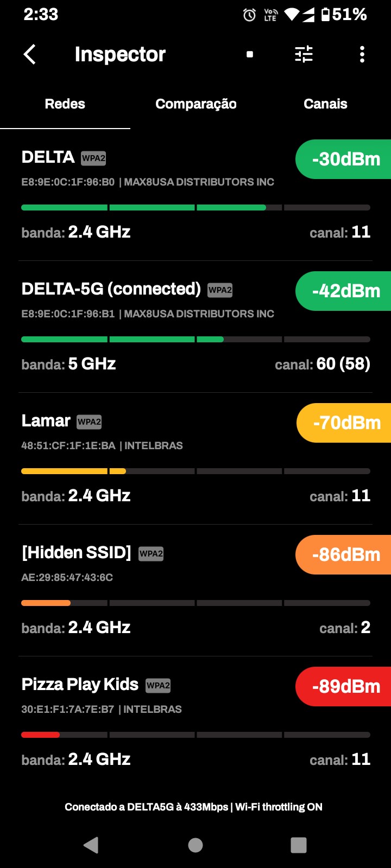Open the three-dot overflow menu
Screen dimensions: 391x868
[362, 54]
